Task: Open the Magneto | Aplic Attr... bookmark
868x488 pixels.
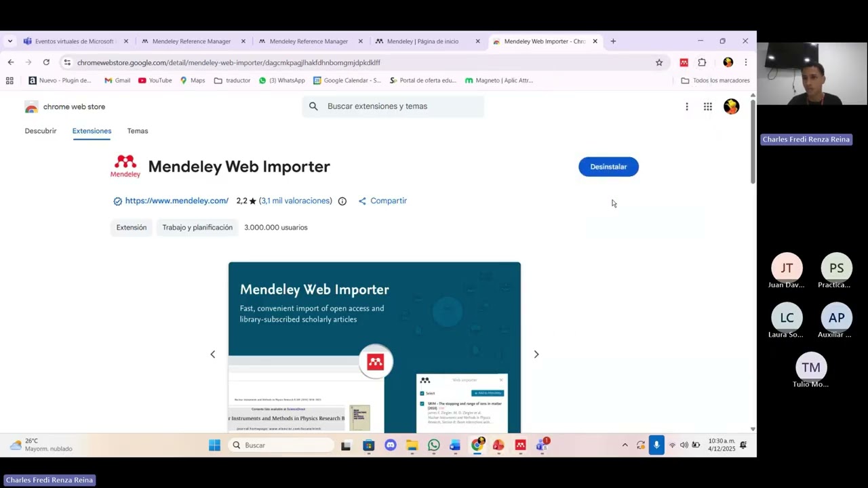Action: click(498, 81)
